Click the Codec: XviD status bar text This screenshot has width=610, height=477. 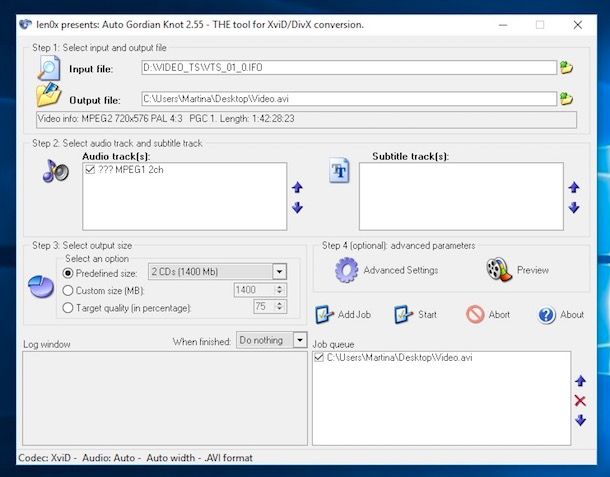[45, 458]
